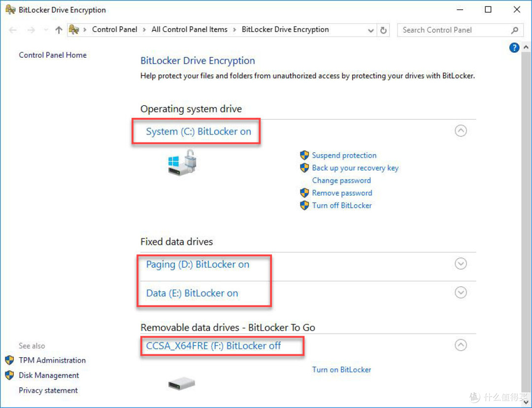
Task: Click the BitLocker Drive Encryption heading
Action: click(x=198, y=61)
